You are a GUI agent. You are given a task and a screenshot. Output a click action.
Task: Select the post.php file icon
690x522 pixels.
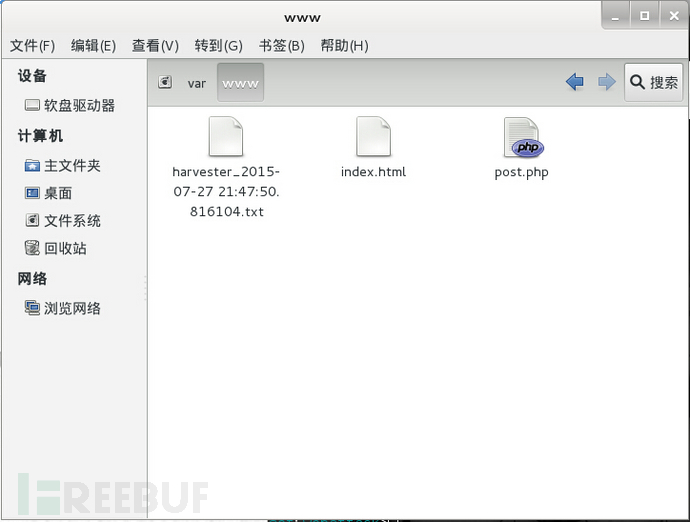tap(522, 137)
